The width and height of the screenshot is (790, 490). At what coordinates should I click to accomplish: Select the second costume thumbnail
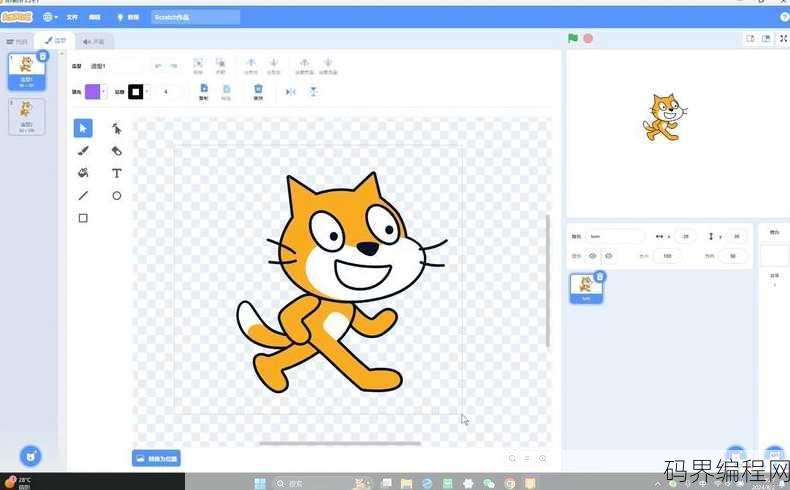[26, 116]
